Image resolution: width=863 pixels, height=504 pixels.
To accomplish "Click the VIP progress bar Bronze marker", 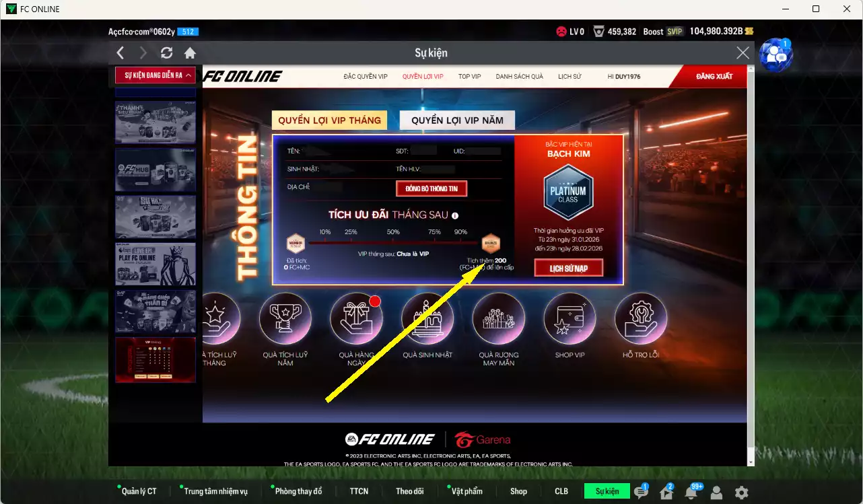I will tap(491, 243).
